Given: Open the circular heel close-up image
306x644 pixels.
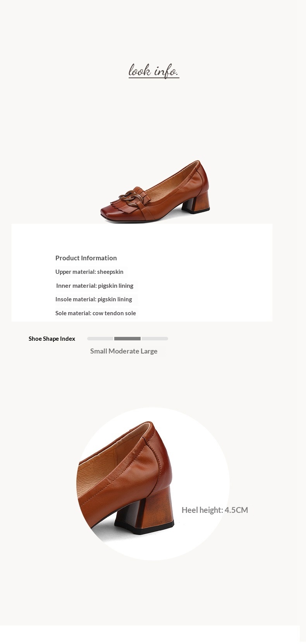Looking at the screenshot, I should (153, 483).
